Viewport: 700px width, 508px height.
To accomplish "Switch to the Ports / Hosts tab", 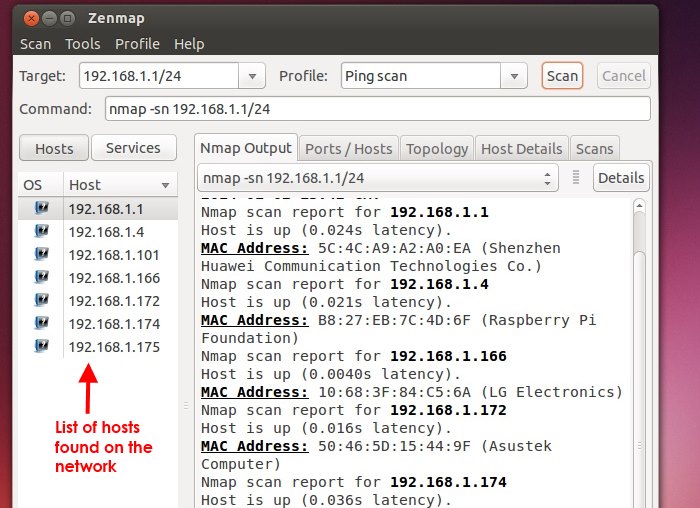I will (x=349, y=149).
